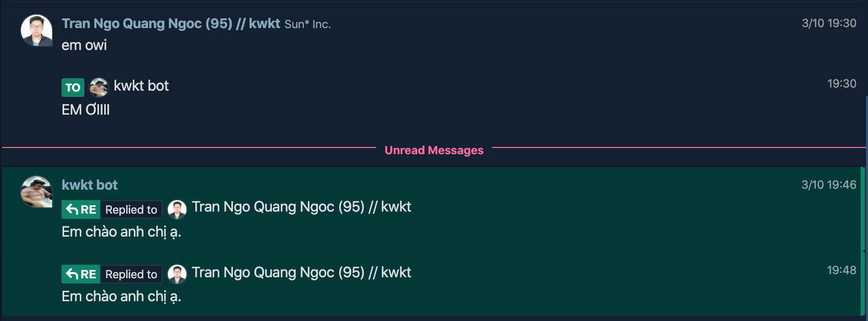Click the Sun* Inc. organization label
Image resolution: width=868 pixels, height=321 pixels.
point(308,24)
